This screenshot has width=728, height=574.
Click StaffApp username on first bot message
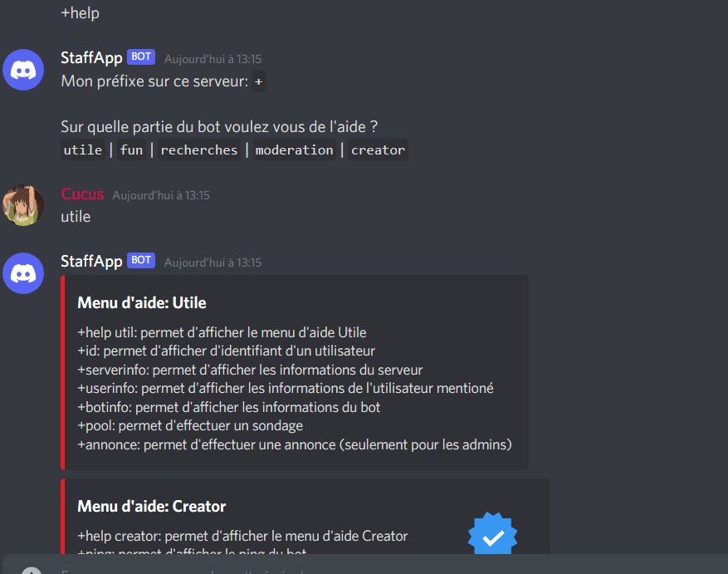91,58
